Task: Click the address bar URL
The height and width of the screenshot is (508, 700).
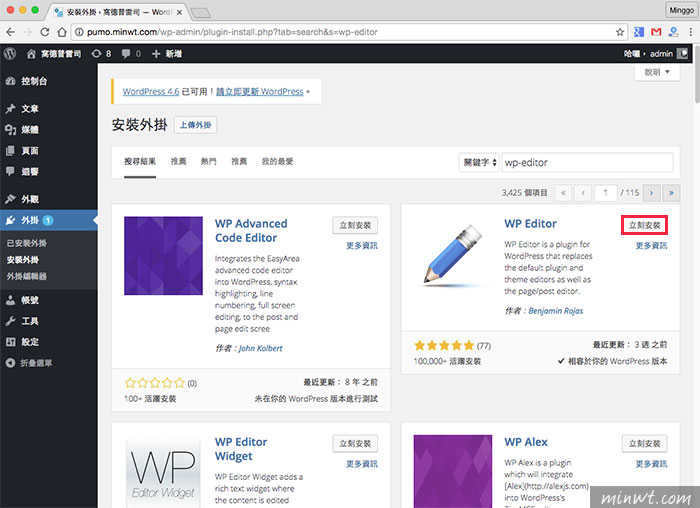Action: coord(232,32)
